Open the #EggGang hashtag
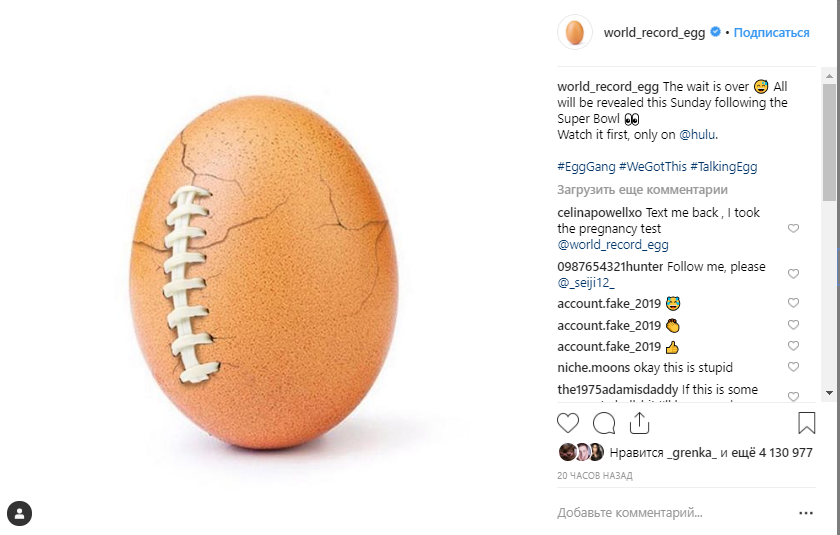This screenshot has height=535, width=840. coord(585,167)
